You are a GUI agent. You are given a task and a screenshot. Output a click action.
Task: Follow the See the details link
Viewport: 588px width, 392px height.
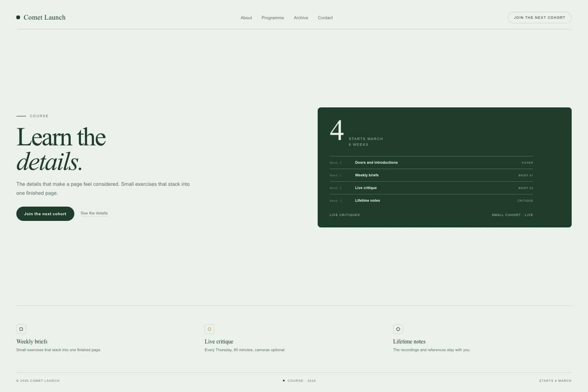pos(94,213)
